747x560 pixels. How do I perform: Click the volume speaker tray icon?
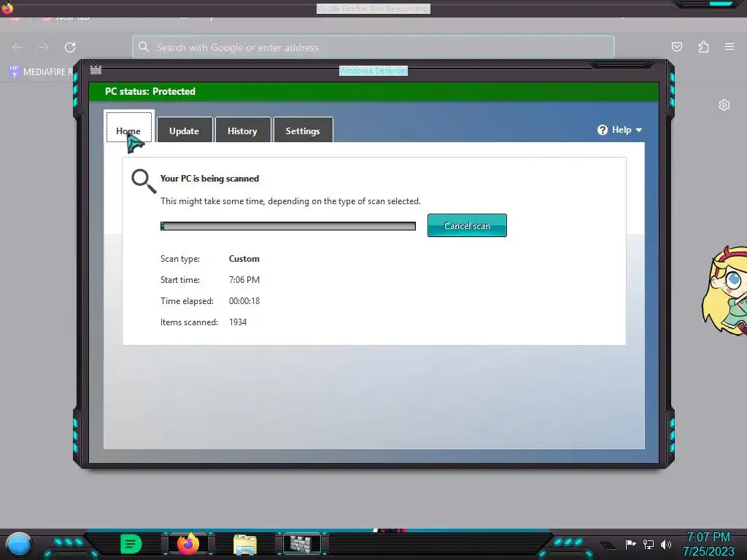[x=666, y=544]
